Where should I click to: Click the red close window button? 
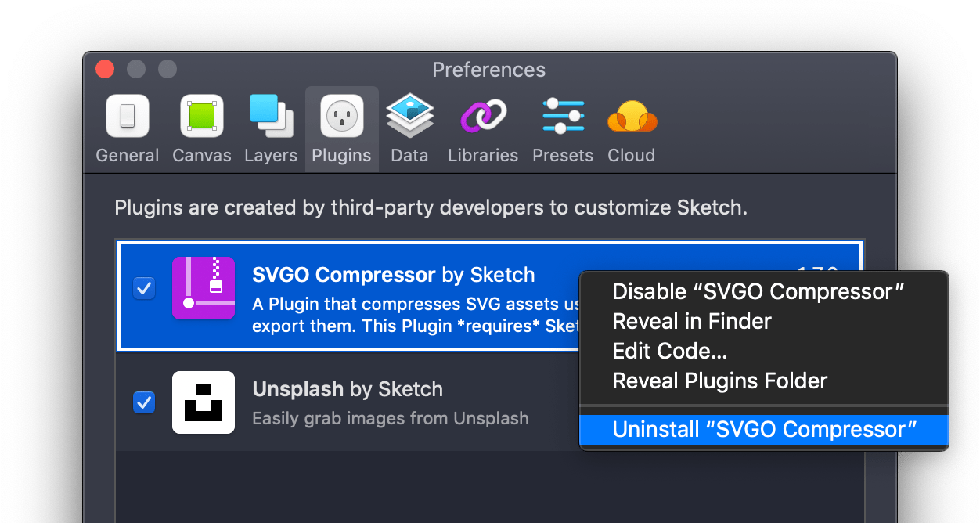tap(105, 69)
